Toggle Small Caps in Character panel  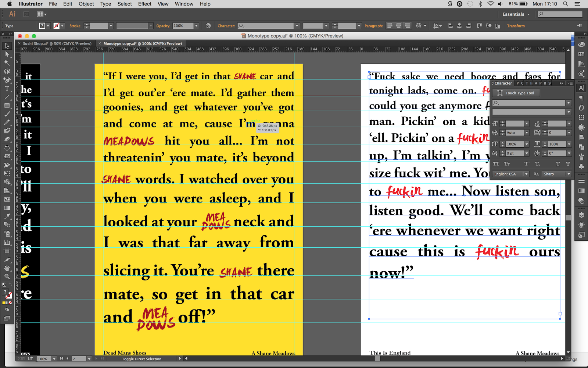pyautogui.click(x=507, y=164)
